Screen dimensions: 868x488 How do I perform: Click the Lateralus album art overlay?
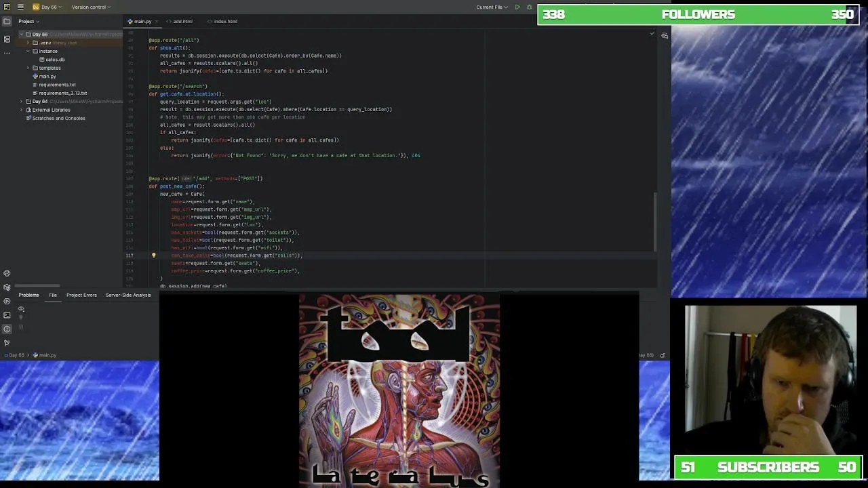pos(399,390)
